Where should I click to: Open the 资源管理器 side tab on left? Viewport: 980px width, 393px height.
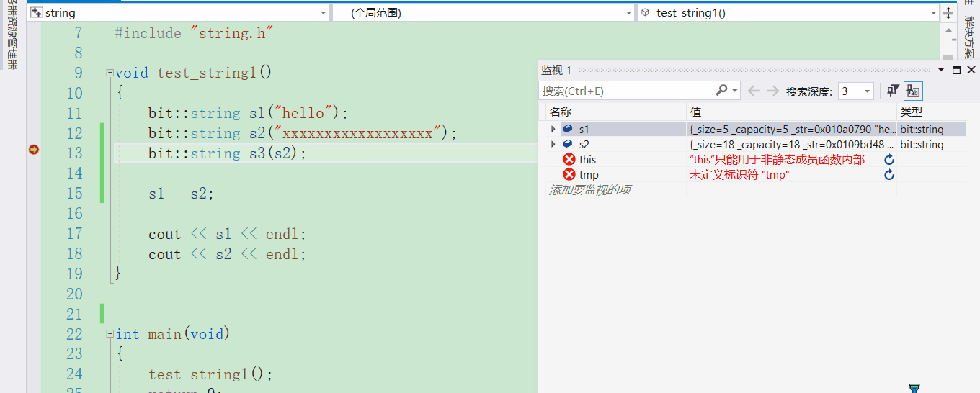coord(11,35)
